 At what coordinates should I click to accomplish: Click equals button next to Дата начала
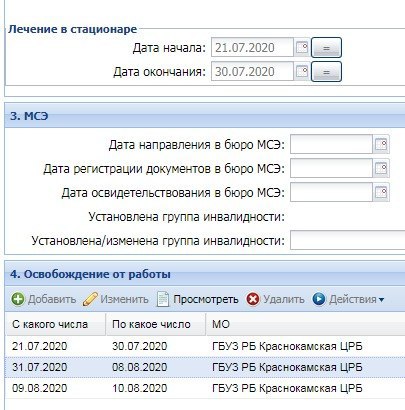point(326,48)
